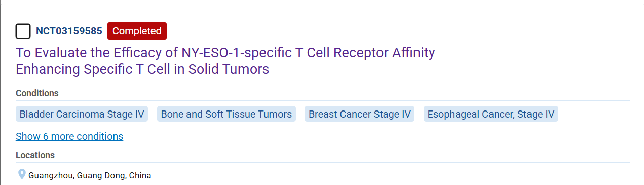This screenshot has height=185, width=644.
Task: Click the horizontal separator above the study card
Action: pos(322,4)
